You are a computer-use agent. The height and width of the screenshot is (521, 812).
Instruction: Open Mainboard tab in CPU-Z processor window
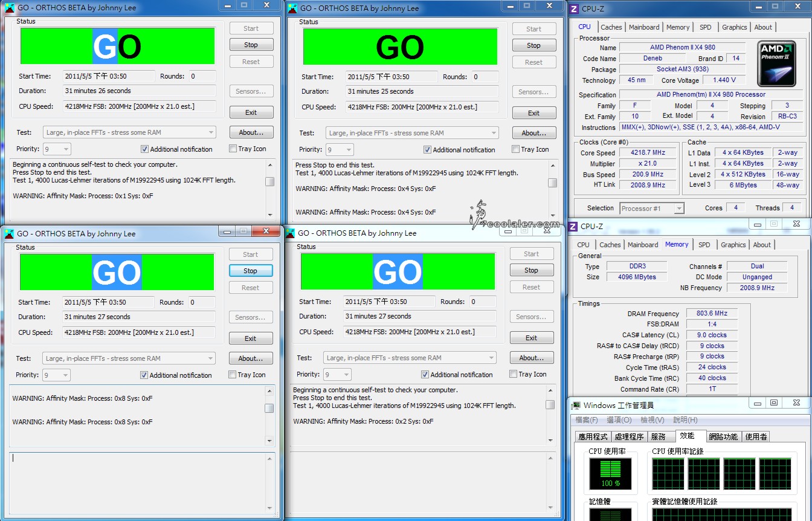[x=644, y=27]
